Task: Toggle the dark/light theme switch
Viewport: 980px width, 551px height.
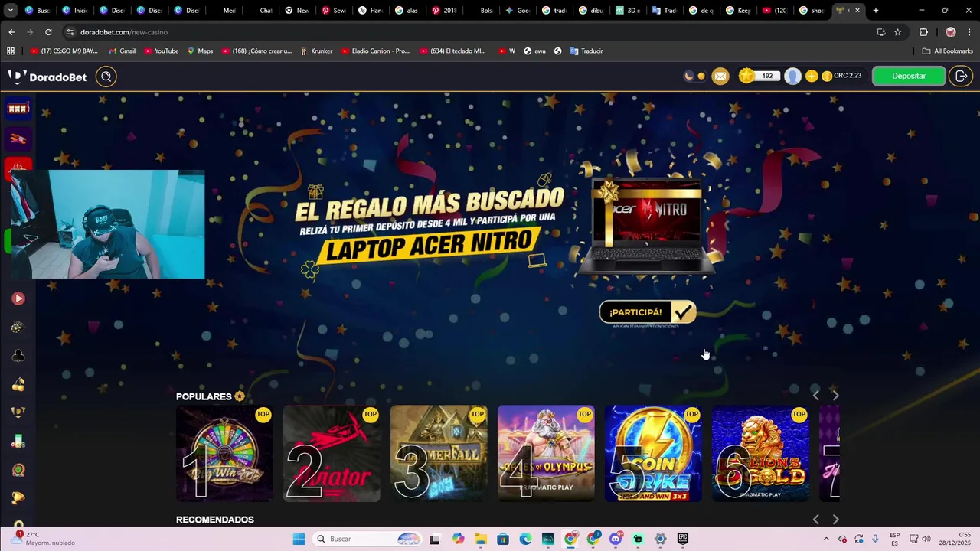Action: (695, 76)
